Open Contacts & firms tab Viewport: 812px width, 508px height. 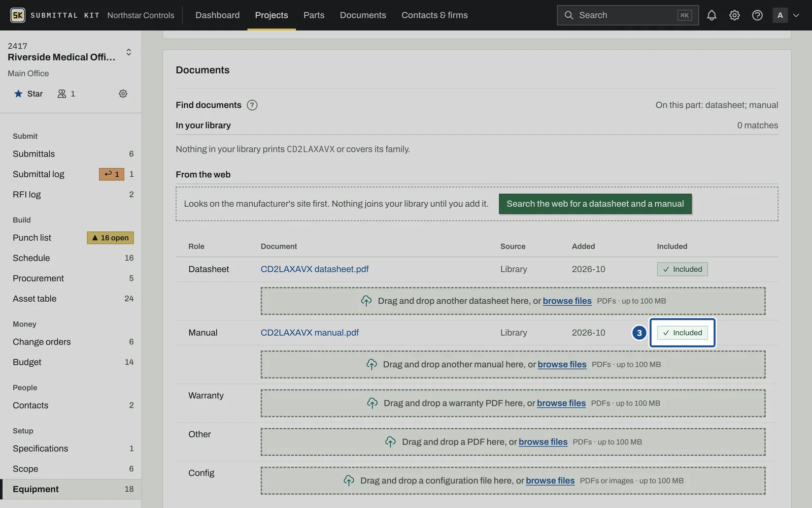(434, 15)
